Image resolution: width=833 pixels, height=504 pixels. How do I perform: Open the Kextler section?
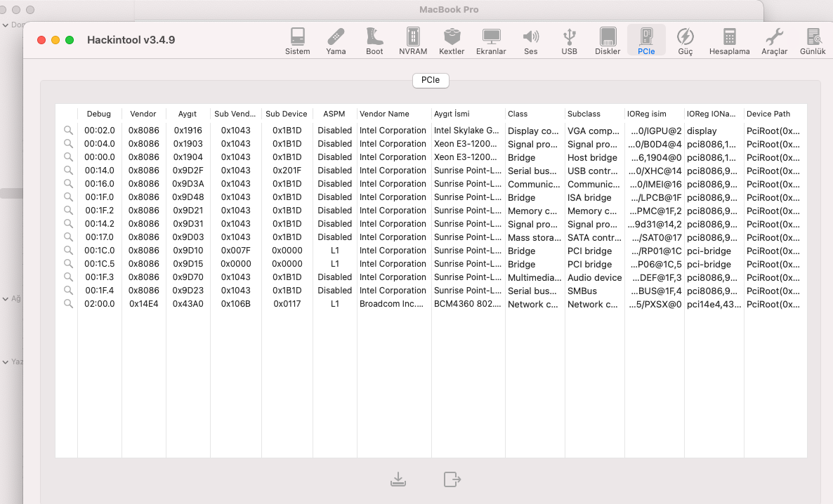click(x=452, y=41)
